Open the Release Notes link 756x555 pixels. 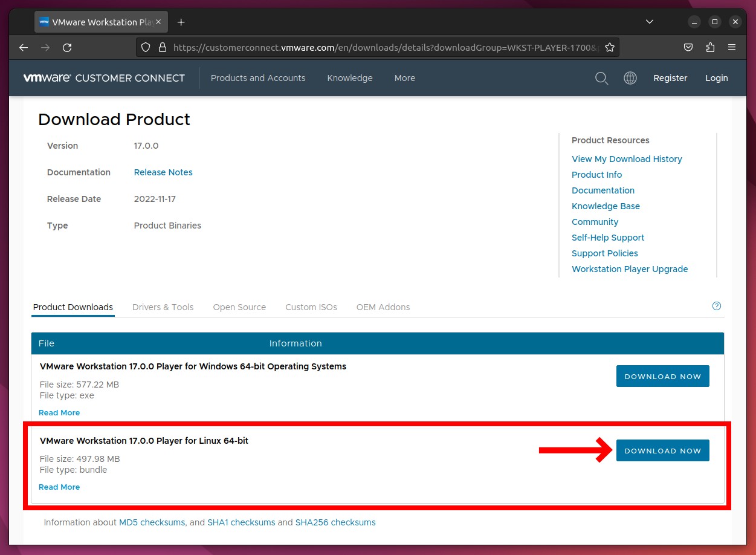pyautogui.click(x=163, y=172)
